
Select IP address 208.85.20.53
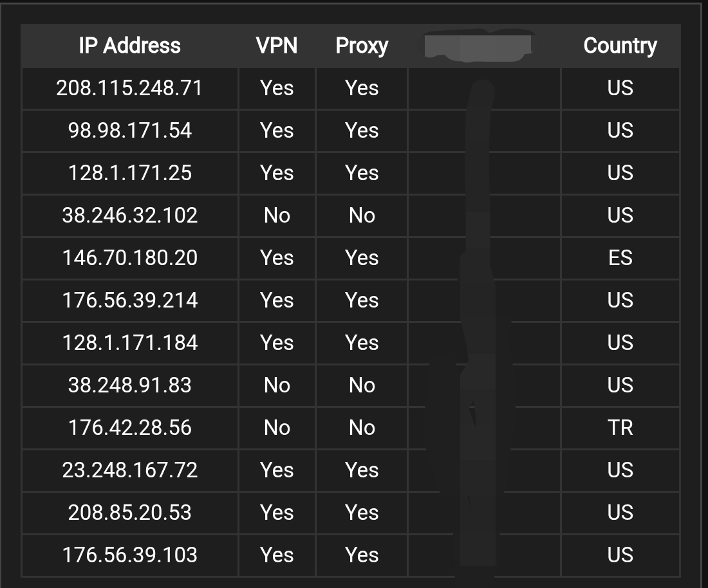point(129,512)
